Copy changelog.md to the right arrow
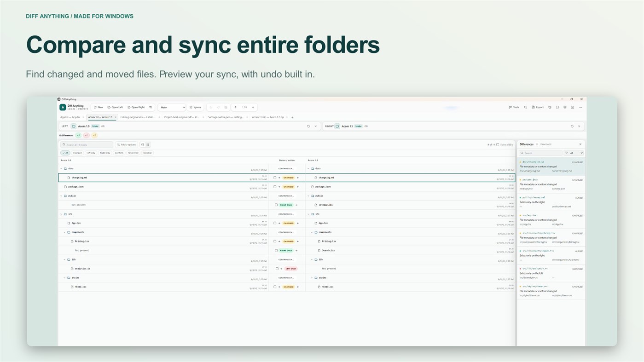The height and width of the screenshot is (362, 644). click(279, 178)
